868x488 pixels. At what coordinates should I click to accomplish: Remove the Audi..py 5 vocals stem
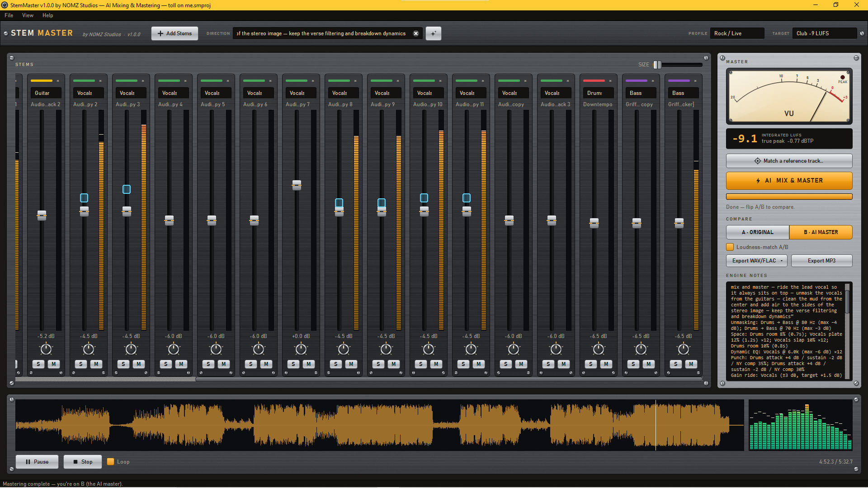228,81
